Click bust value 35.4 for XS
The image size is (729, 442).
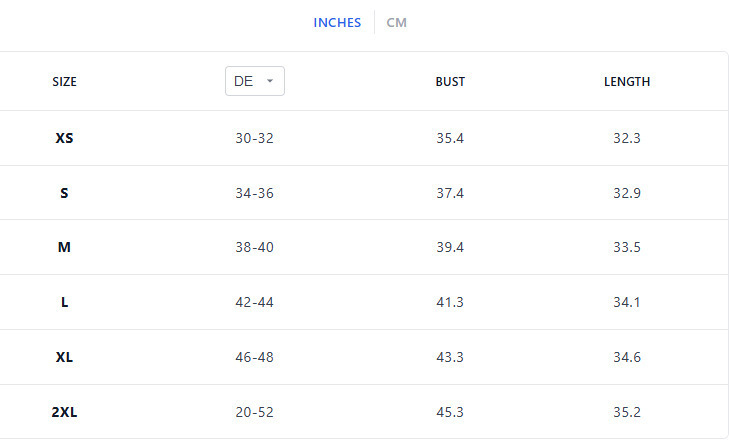tap(450, 138)
